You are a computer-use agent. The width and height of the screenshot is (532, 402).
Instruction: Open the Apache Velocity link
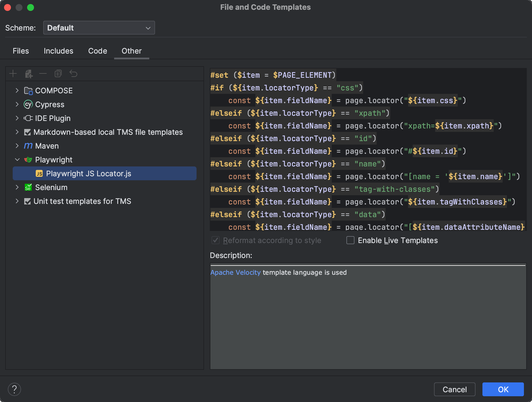pos(235,272)
